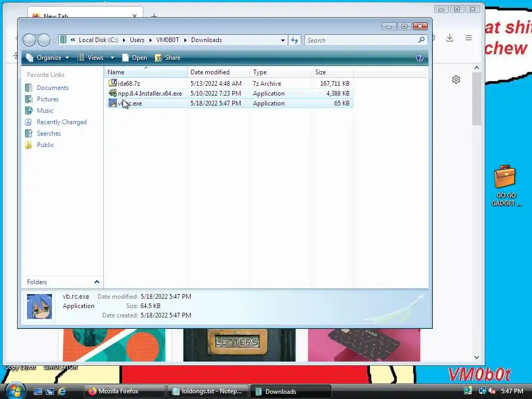Click the breadcrumb overflow double chevron
The image size is (532, 399).
coord(73,39)
